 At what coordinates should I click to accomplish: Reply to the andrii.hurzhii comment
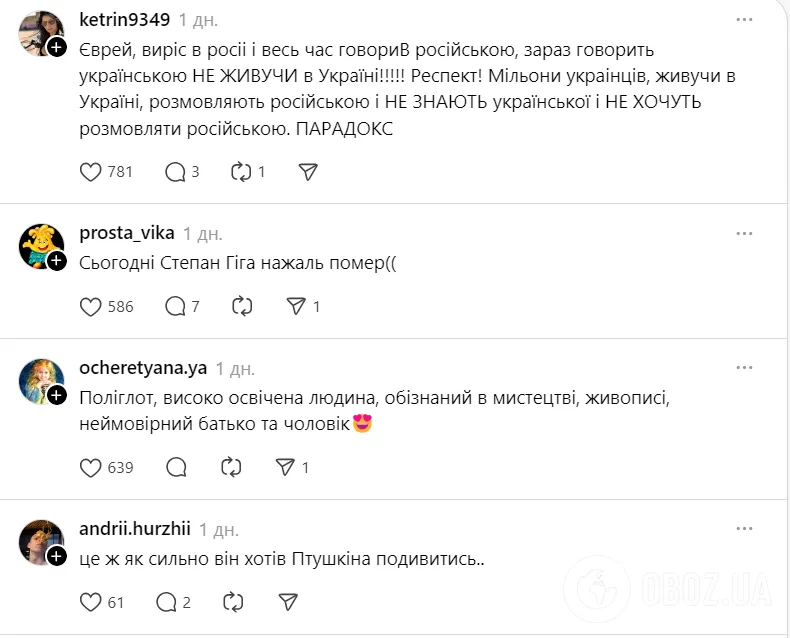point(167,602)
